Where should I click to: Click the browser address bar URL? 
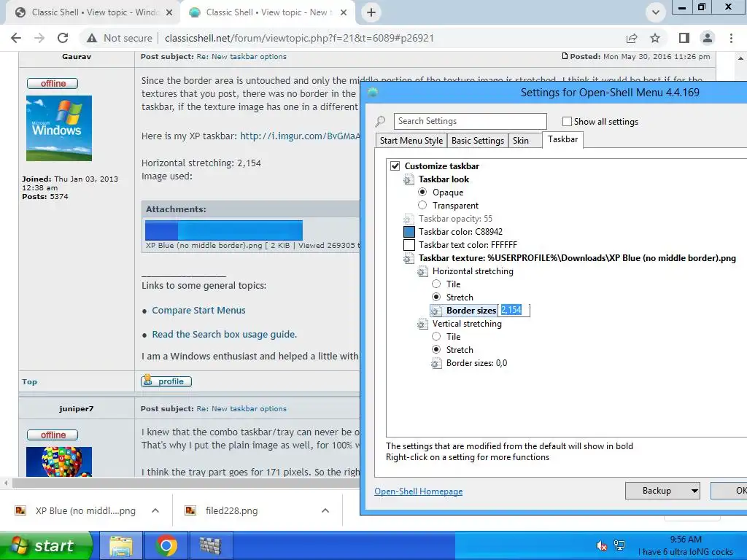coord(299,38)
